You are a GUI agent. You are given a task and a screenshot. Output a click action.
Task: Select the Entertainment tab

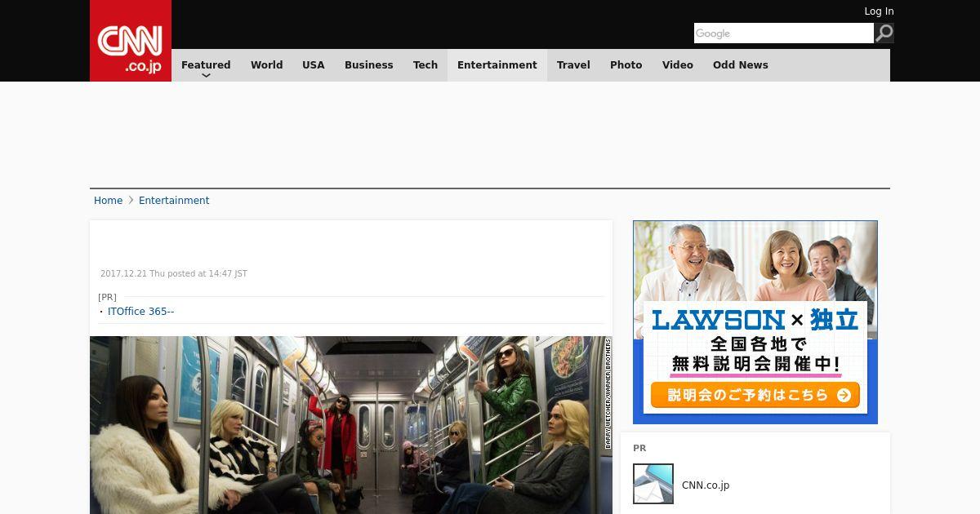tap(497, 65)
